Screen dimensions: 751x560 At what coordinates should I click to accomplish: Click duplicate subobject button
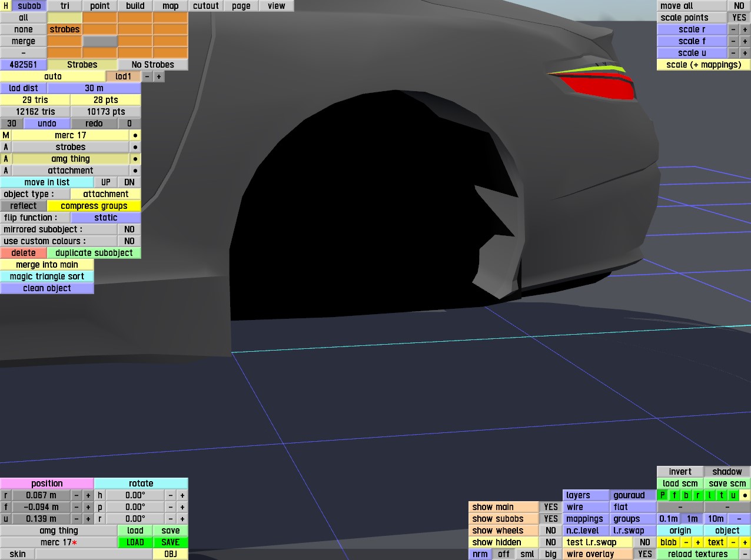(x=94, y=253)
